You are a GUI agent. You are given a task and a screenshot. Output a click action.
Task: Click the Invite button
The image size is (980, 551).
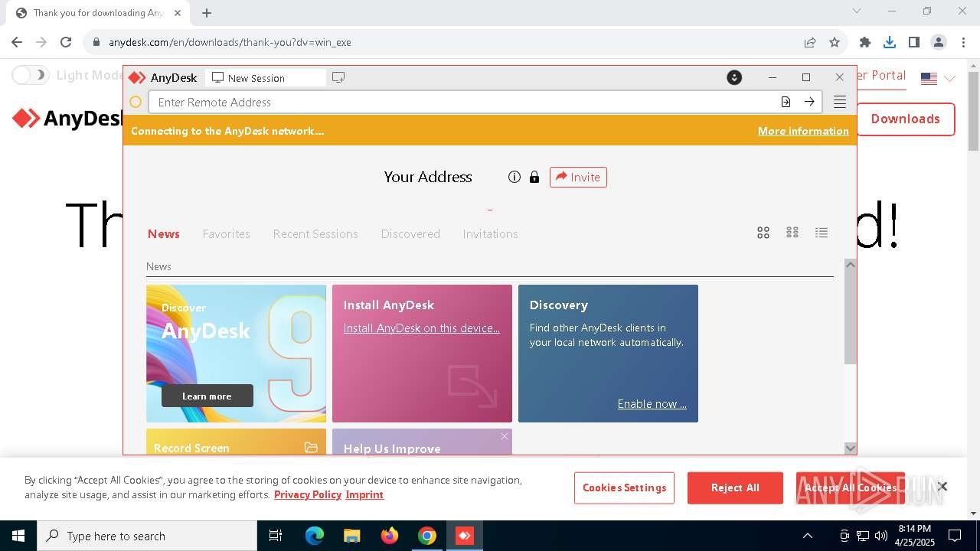click(x=578, y=177)
